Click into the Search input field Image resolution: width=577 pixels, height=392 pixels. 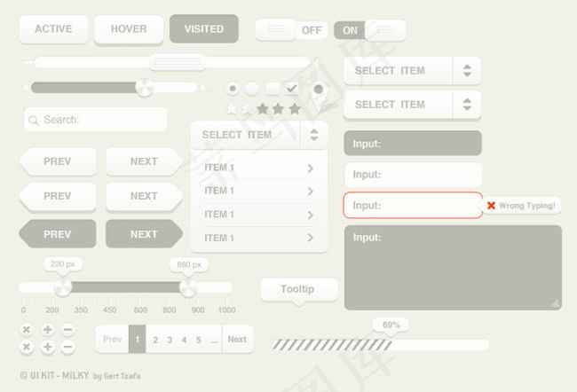click(95, 120)
